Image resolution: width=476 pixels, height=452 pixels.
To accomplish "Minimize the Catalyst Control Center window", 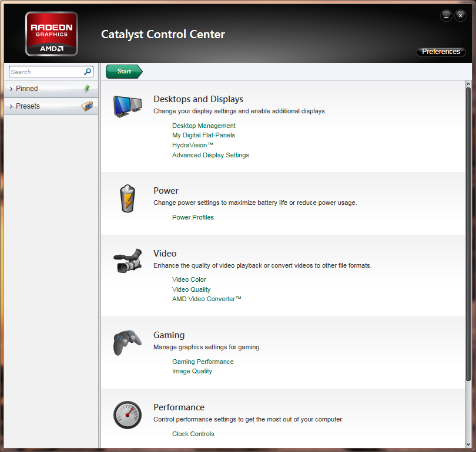I will [446, 15].
